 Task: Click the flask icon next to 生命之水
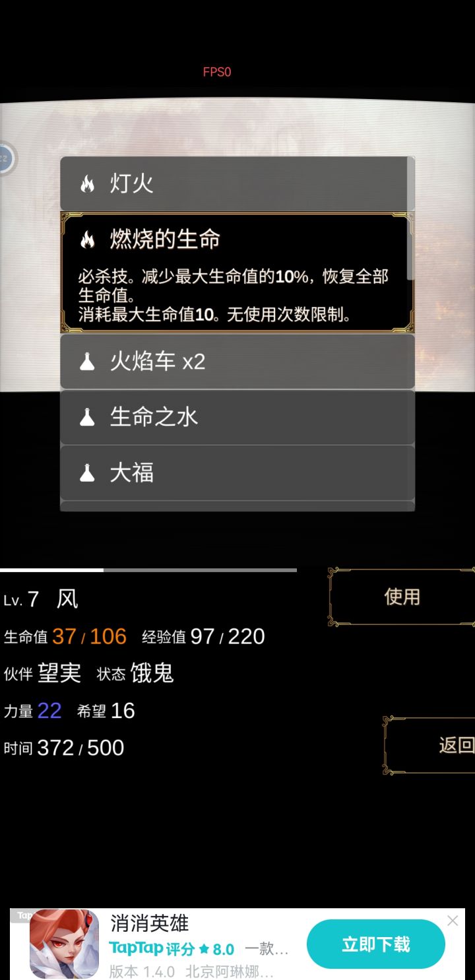(x=87, y=417)
